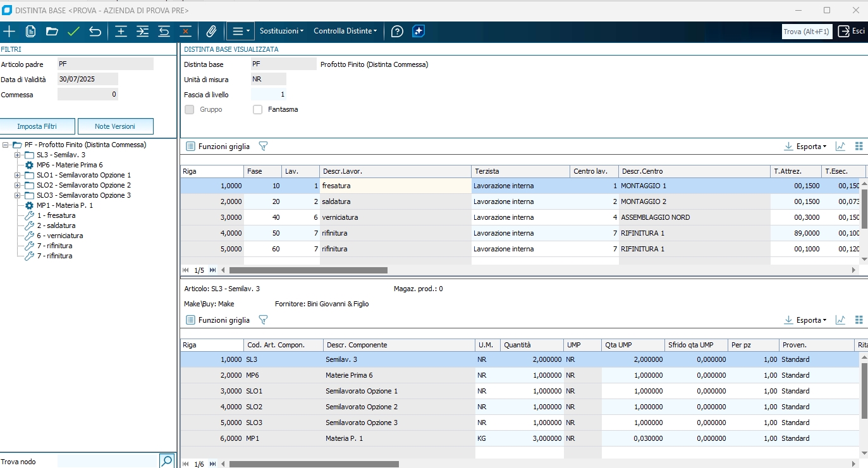The image size is (868, 468).
Task: Click the Trova nodo input field
Action: pos(107,461)
